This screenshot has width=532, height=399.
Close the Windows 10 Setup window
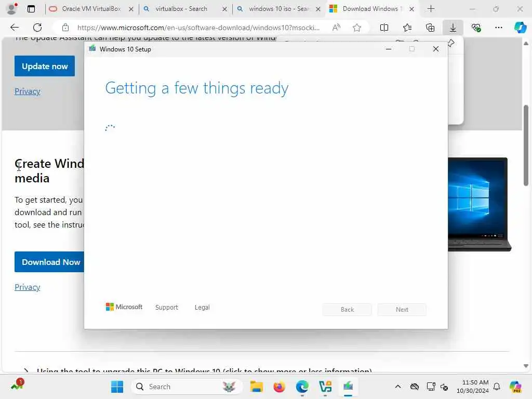436,49
